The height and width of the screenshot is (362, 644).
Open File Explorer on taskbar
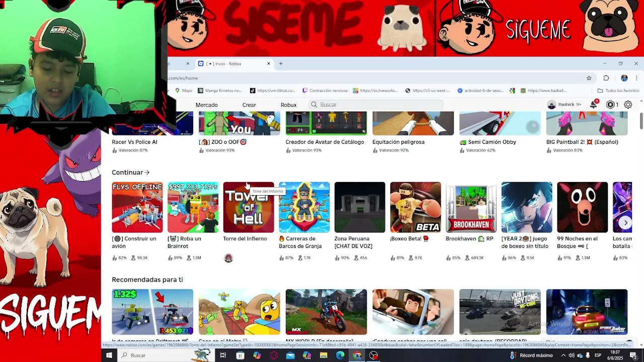pos(324,355)
